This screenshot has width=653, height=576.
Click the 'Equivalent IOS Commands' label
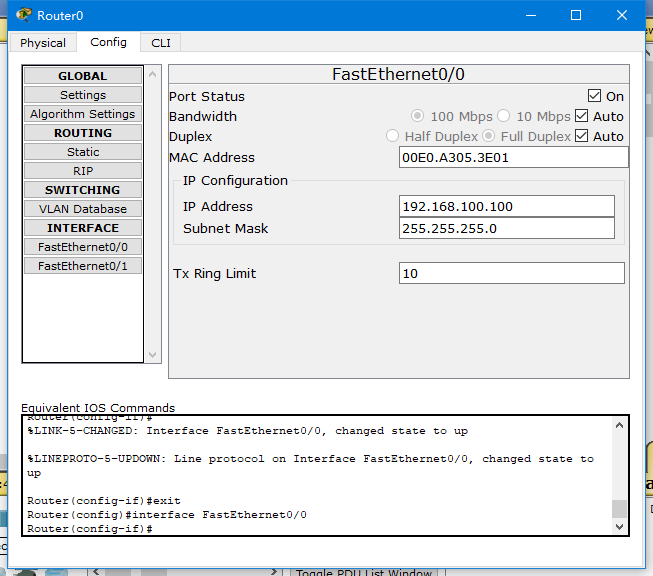point(98,408)
